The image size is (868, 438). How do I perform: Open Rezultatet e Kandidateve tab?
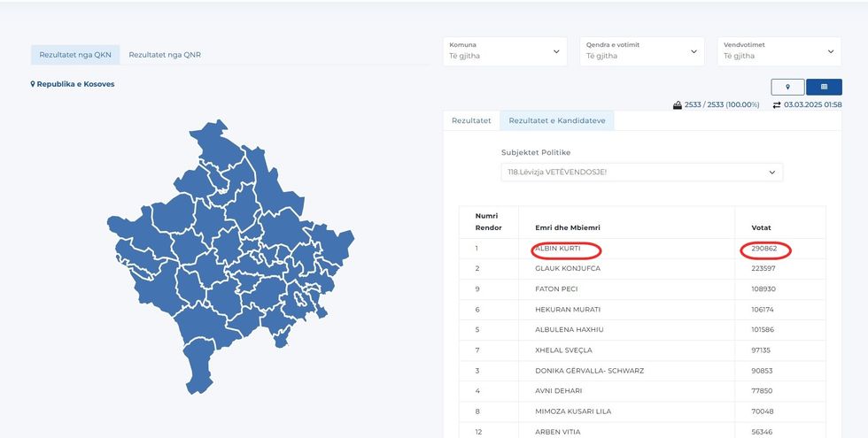(556, 120)
